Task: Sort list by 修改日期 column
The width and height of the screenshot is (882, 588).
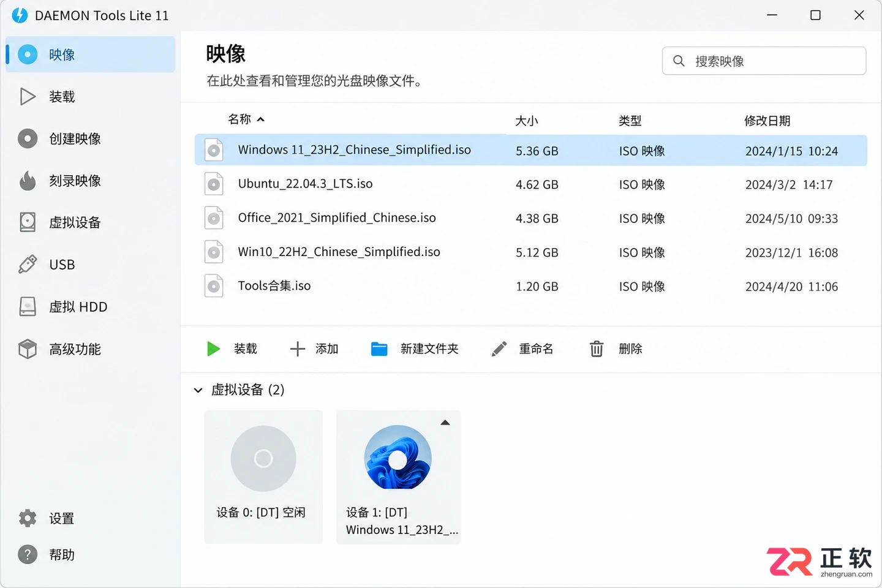Action: click(767, 121)
